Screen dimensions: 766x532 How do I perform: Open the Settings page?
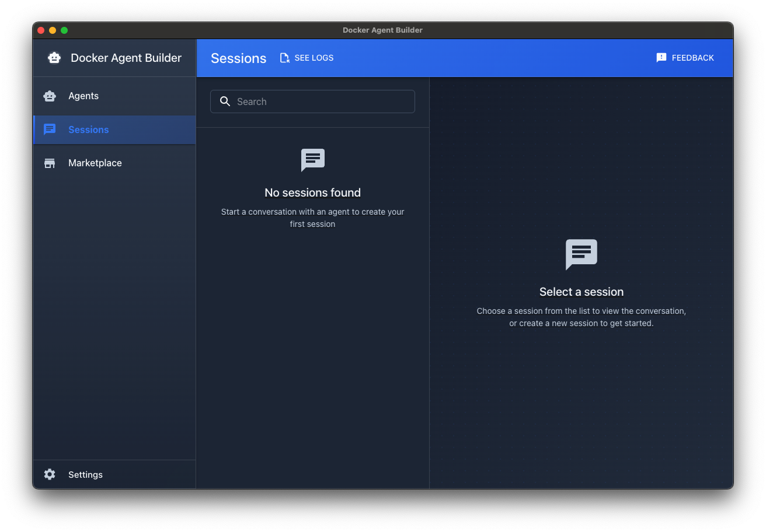85,474
